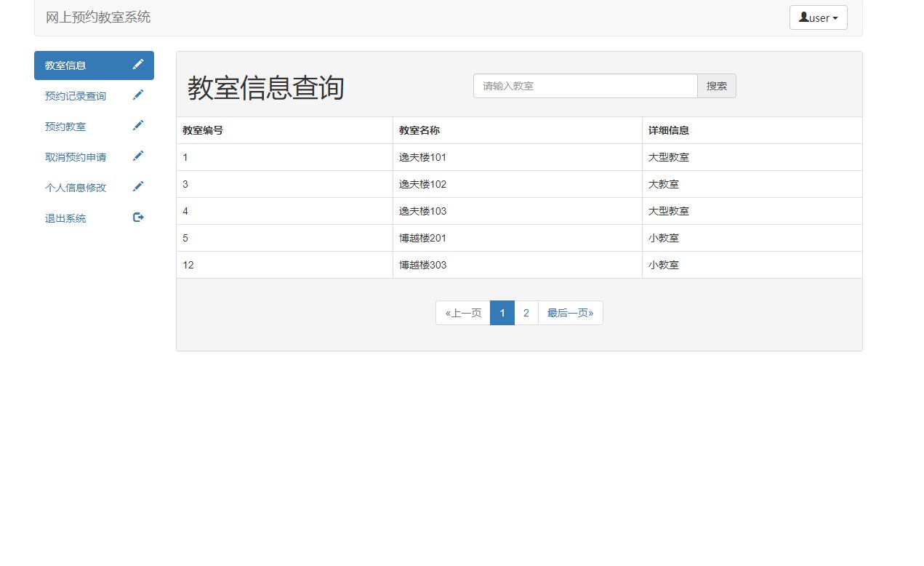Screen dimensions: 924x566
Task: Click the search magnifier area labeled 搜索
Action: (717, 86)
